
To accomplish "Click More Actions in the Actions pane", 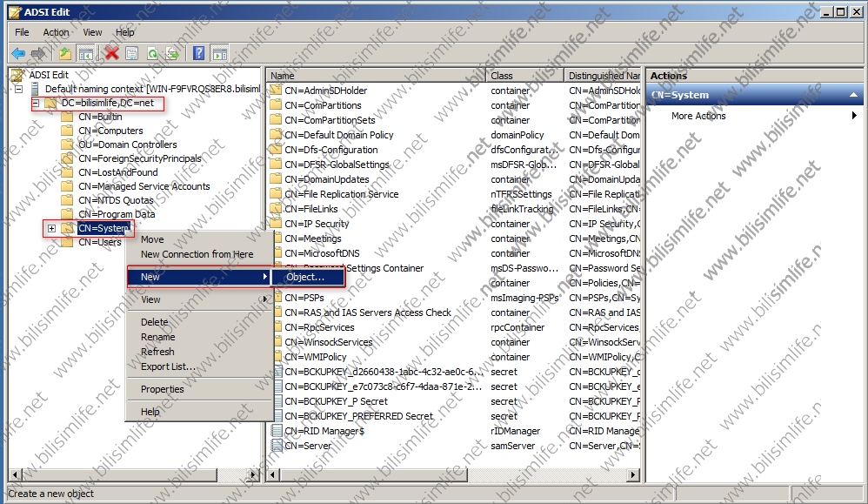I will point(698,116).
